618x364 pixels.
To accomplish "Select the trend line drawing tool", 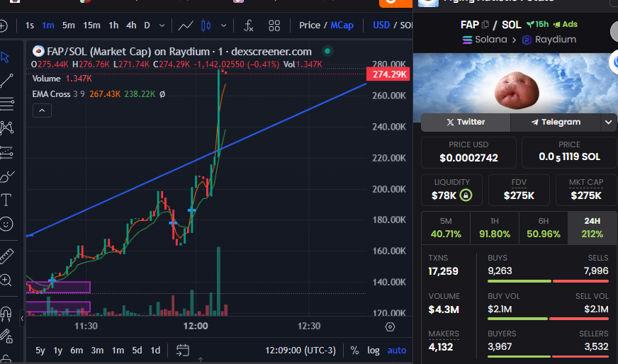I will pyautogui.click(x=6, y=81).
